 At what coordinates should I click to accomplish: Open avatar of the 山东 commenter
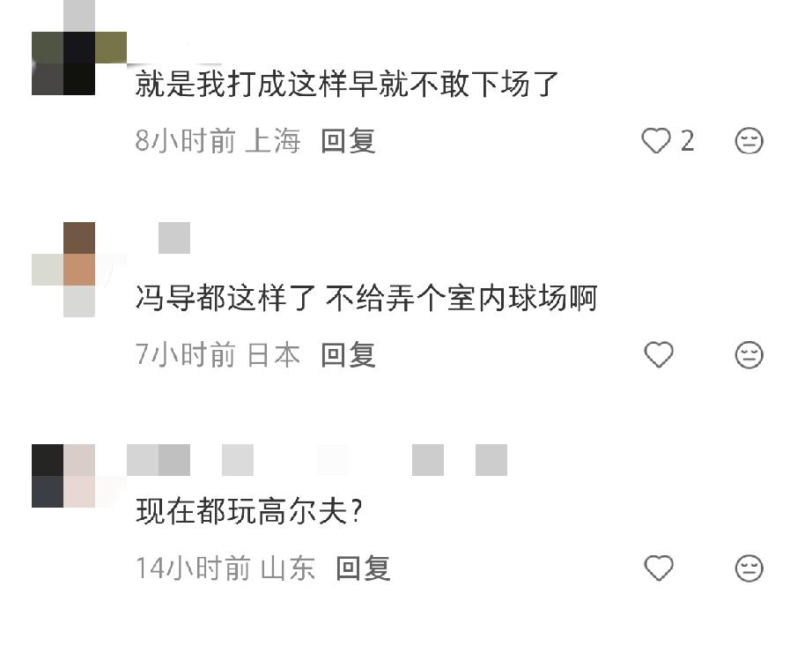tap(78, 476)
